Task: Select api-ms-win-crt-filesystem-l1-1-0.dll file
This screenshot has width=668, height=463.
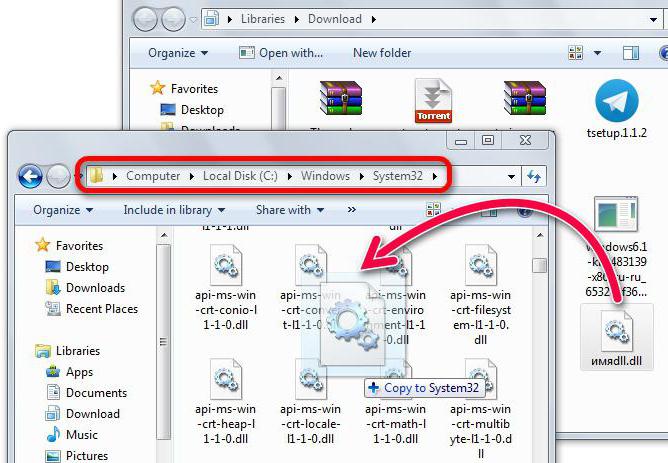Action: 480,295
